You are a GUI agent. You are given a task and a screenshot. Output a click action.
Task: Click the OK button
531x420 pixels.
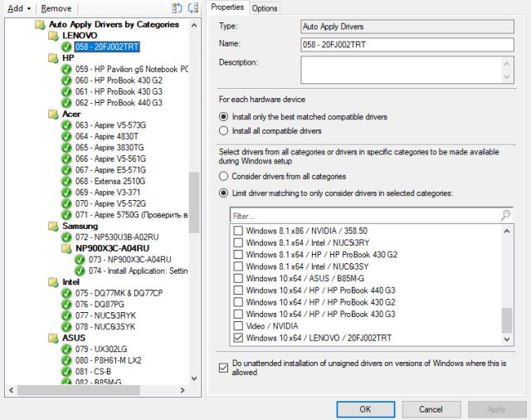(x=365, y=409)
